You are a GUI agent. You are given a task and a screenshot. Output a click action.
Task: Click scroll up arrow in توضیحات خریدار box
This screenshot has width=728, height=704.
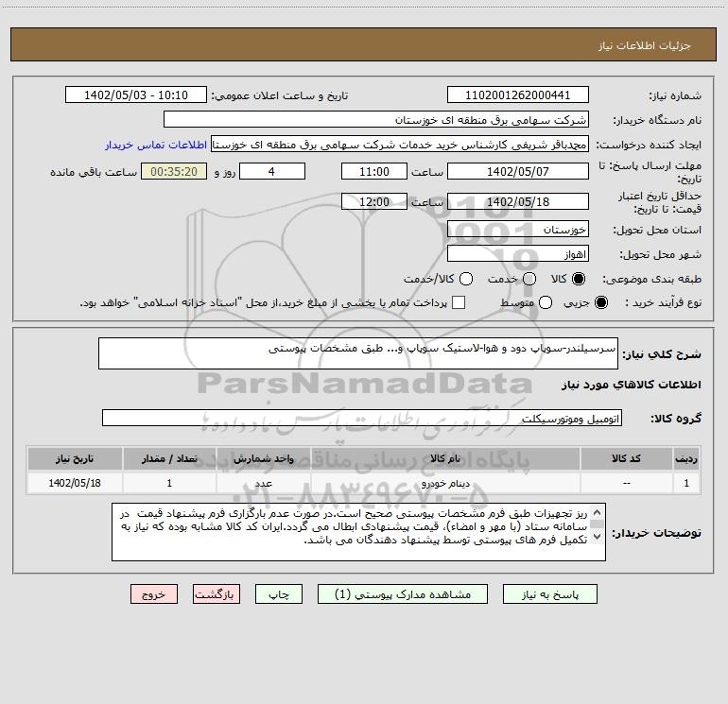point(598,513)
